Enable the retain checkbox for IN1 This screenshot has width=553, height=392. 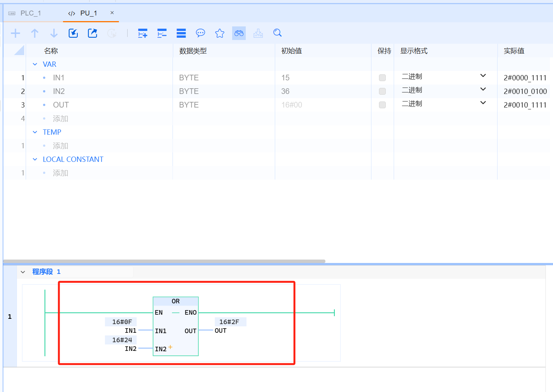click(x=382, y=78)
